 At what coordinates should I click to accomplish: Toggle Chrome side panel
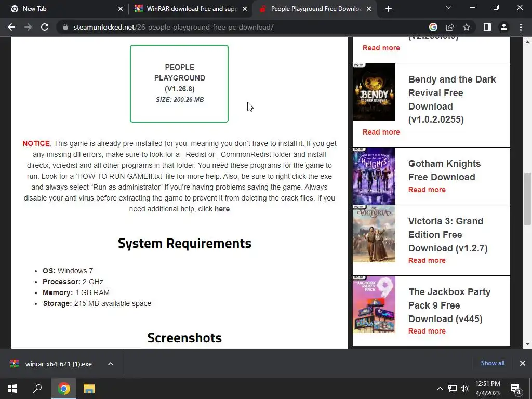pos(487,27)
